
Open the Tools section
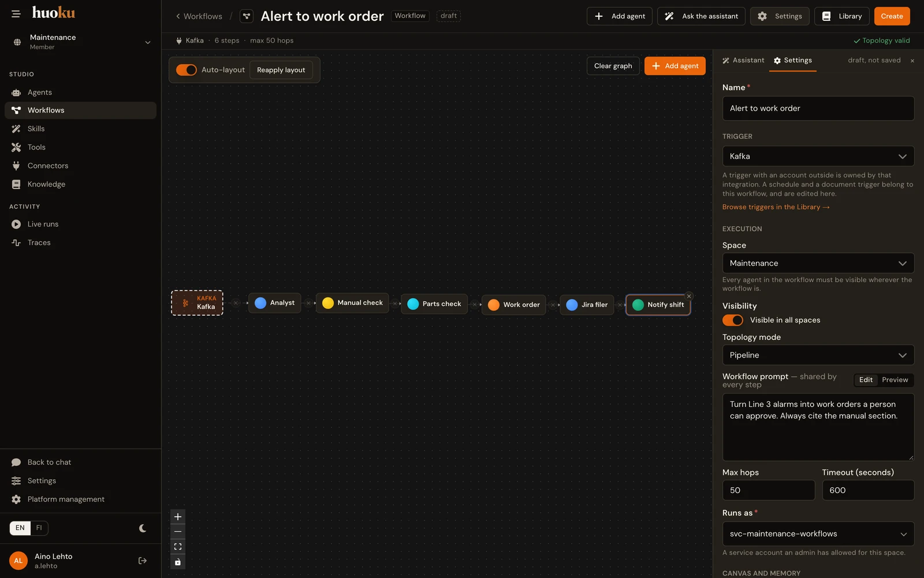point(80,147)
